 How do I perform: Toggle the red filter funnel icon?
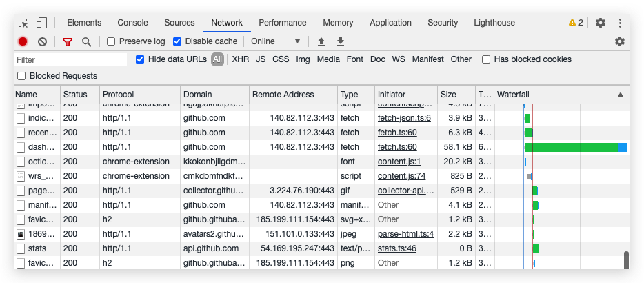pos(67,41)
